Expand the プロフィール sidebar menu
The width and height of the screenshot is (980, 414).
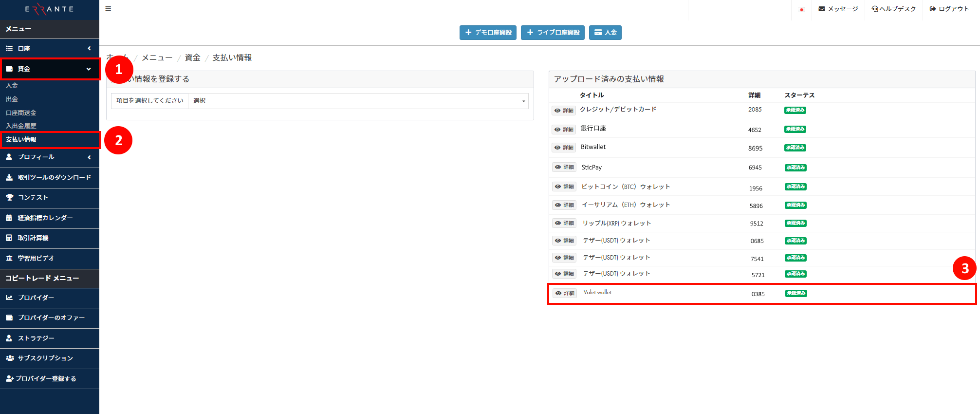50,157
